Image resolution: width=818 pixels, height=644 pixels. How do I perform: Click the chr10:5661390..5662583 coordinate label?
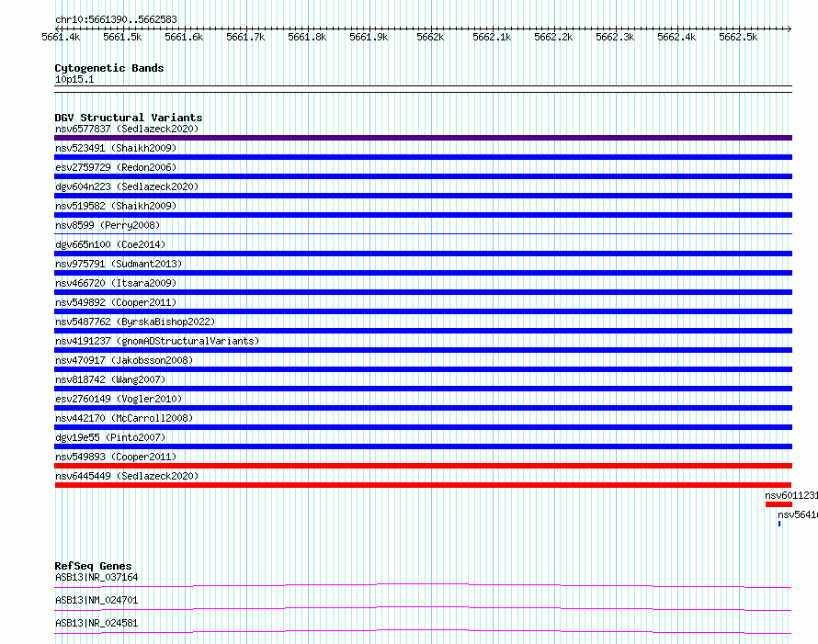[x=116, y=20]
